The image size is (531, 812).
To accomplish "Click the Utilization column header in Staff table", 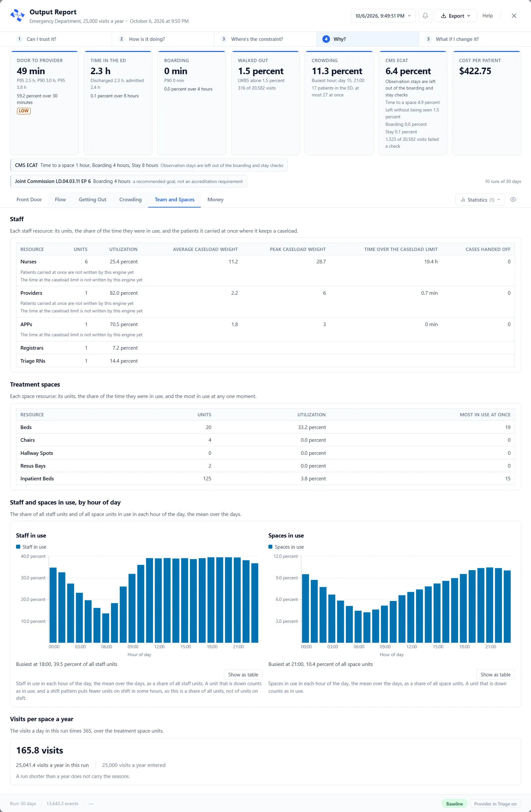I will (x=123, y=249).
